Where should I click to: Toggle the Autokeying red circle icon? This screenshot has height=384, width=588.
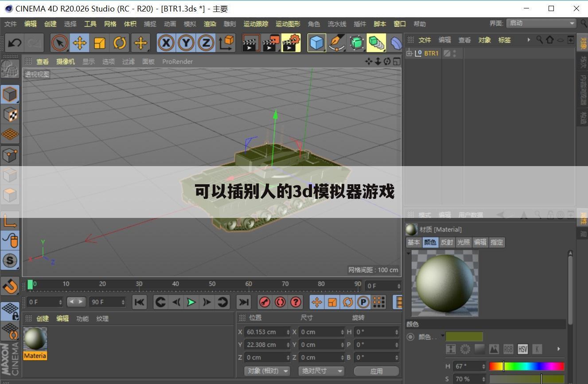280,302
